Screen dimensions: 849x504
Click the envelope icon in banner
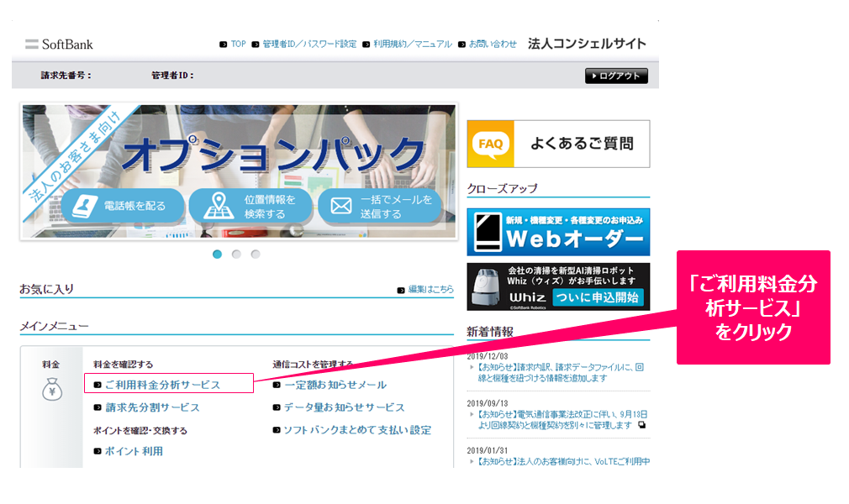(341, 206)
